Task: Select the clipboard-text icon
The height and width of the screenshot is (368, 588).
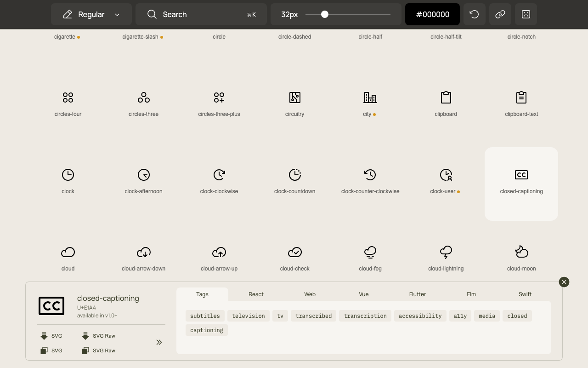Action: [521, 98]
